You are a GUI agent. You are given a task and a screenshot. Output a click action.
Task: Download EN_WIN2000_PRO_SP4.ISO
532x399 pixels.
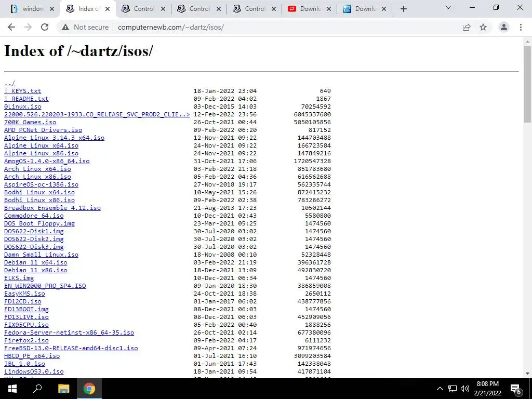click(45, 286)
